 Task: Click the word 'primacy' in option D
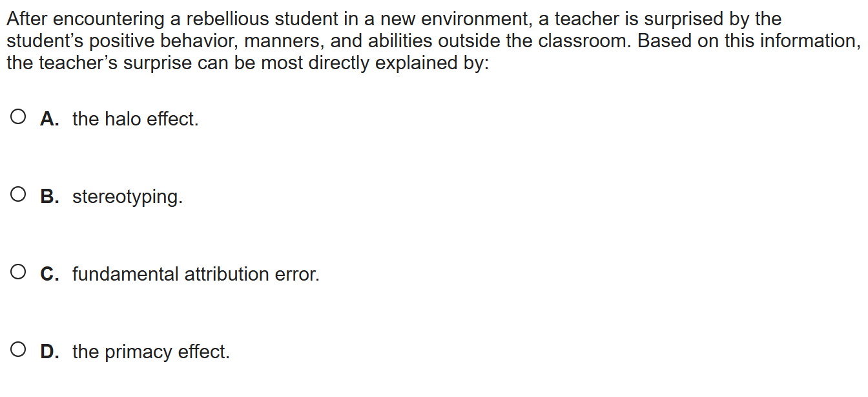139,352
